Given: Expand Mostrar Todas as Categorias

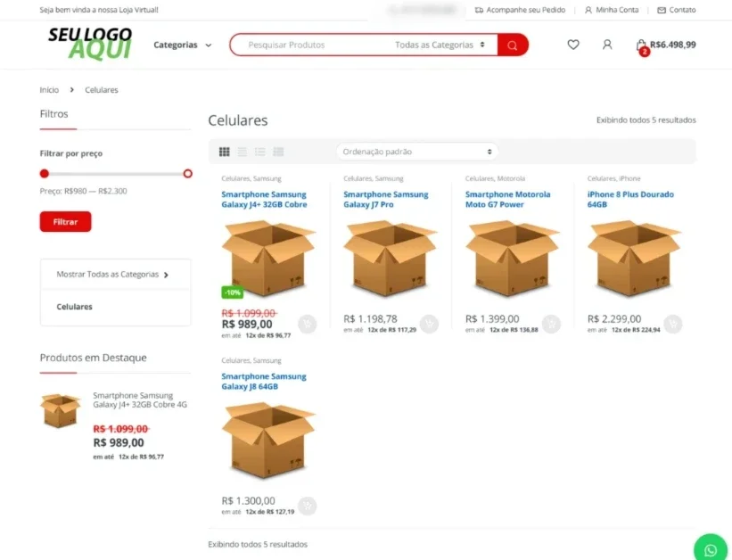Looking at the screenshot, I should click(112, 274).
